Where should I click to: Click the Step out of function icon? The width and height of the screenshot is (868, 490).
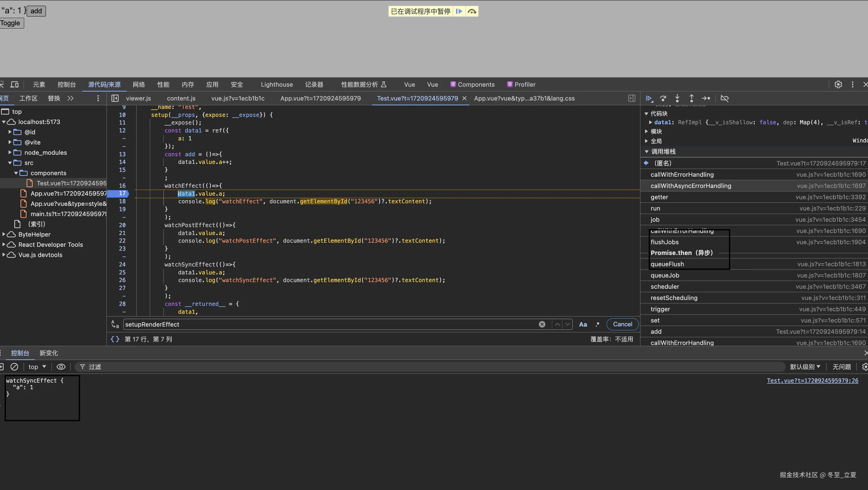point(691,98)
